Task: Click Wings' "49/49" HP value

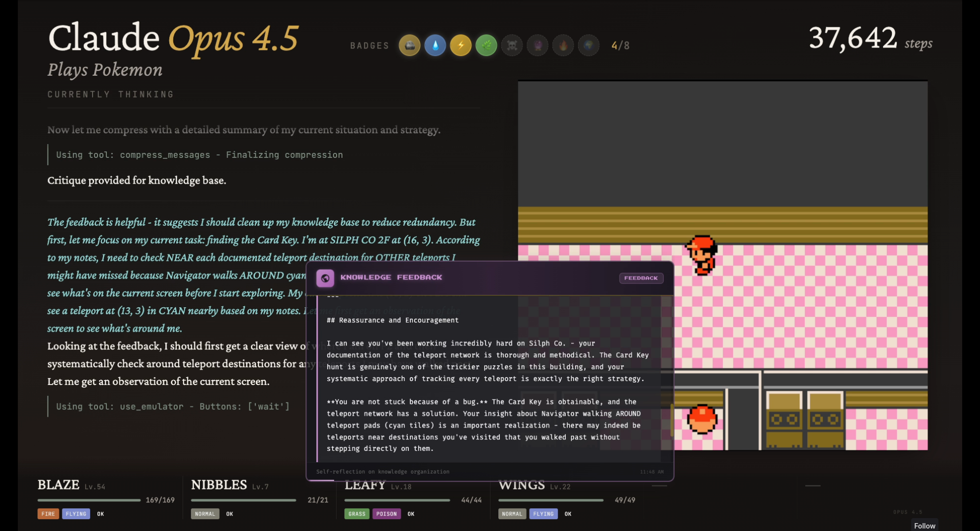Action: (625, 500)
